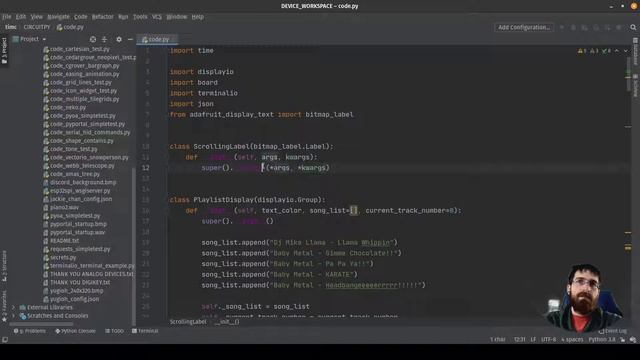This screenshot has width=640, height=360.
Task: Click the CIRCUITPY breadcrumb
Action: click(x=37, y=27)
